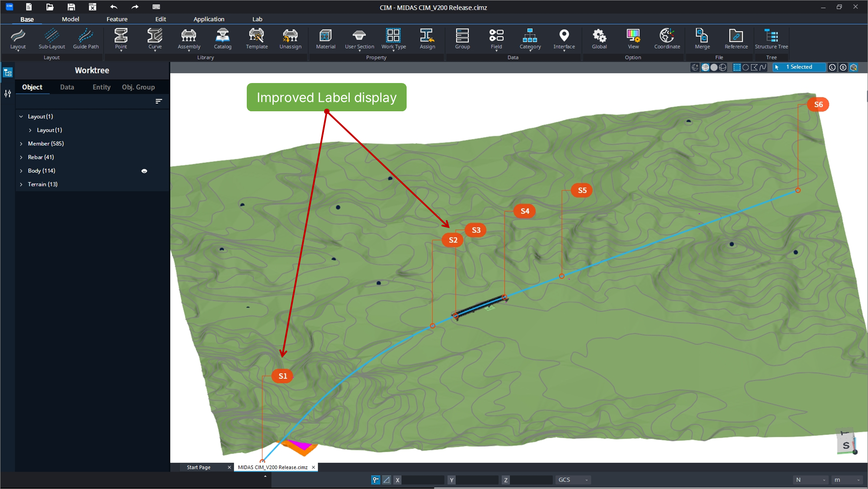868x489 pixels.
Task: Toggle the G coordinate button
Action: click(843, 67)
